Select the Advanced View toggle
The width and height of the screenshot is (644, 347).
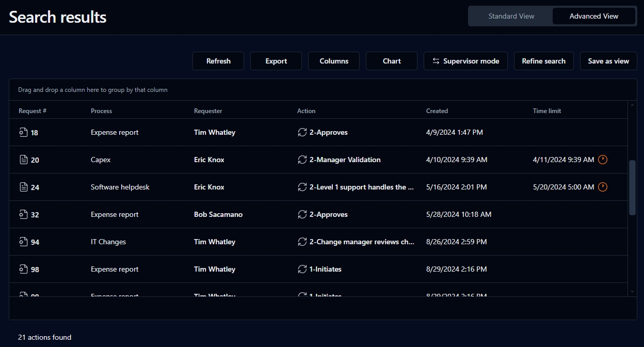click(x=593, y=16)
